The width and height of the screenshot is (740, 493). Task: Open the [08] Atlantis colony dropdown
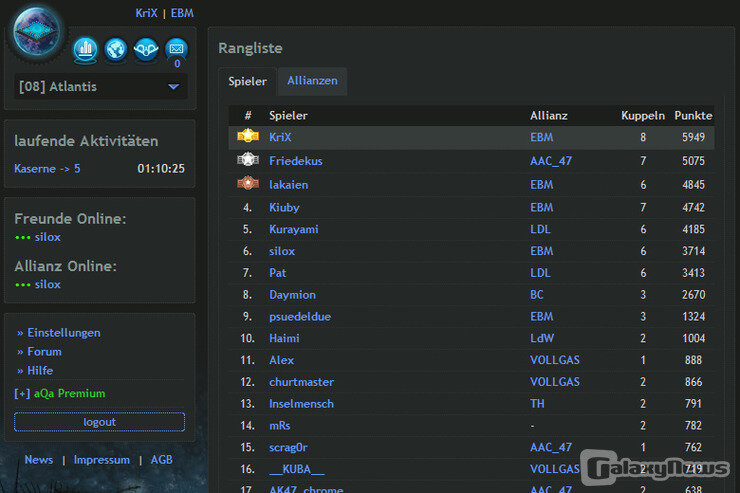click(100, 87)
